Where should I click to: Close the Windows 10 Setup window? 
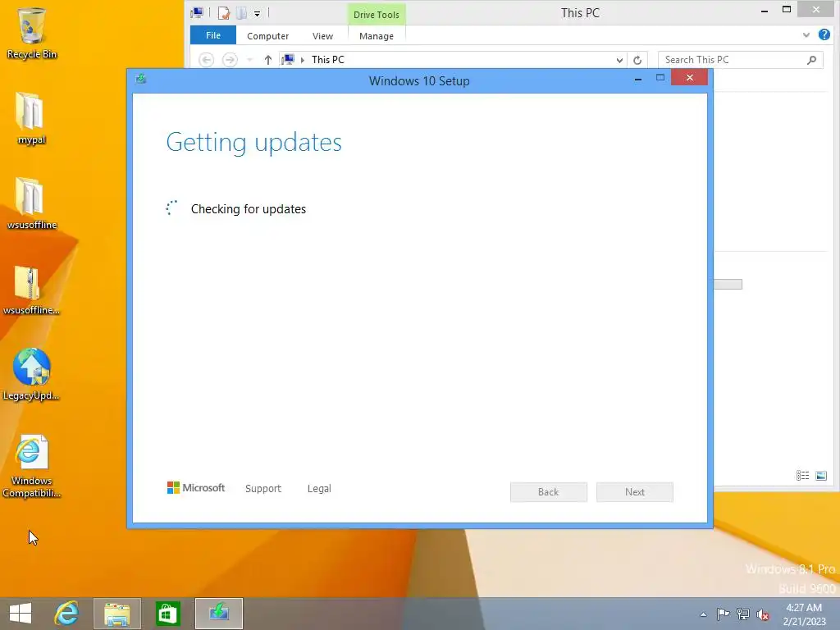coord(689,78)
